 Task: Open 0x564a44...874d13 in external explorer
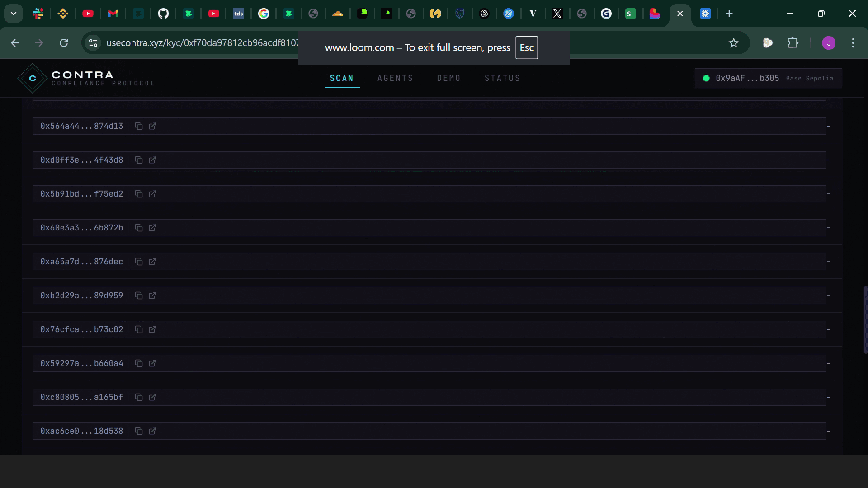pos(152,126)
